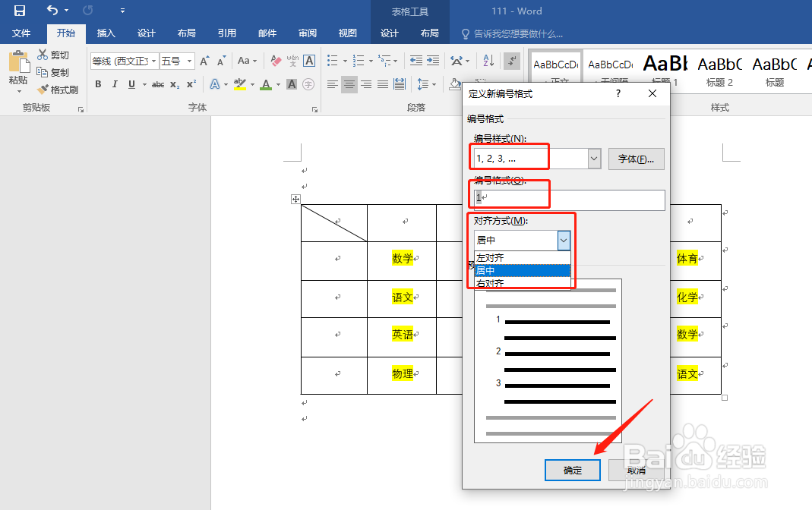Open the font size dropdown (五号)
812x510 pixels.
(190, 61)
